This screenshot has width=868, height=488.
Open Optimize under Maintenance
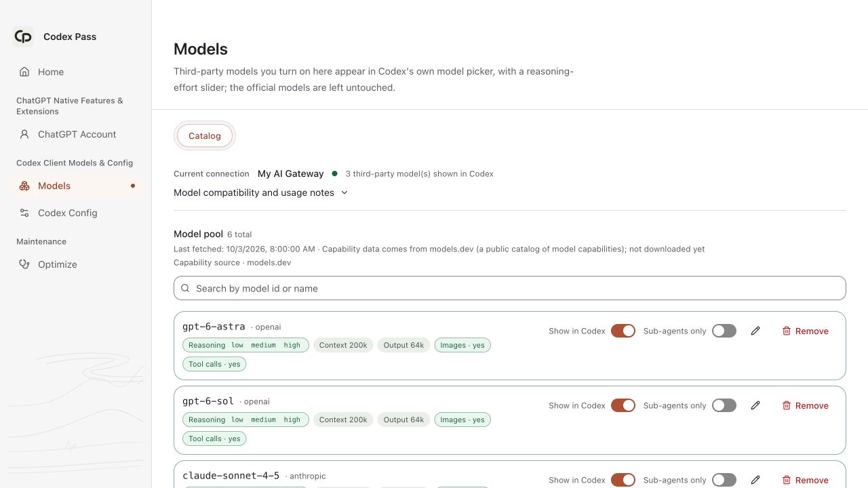75,264
